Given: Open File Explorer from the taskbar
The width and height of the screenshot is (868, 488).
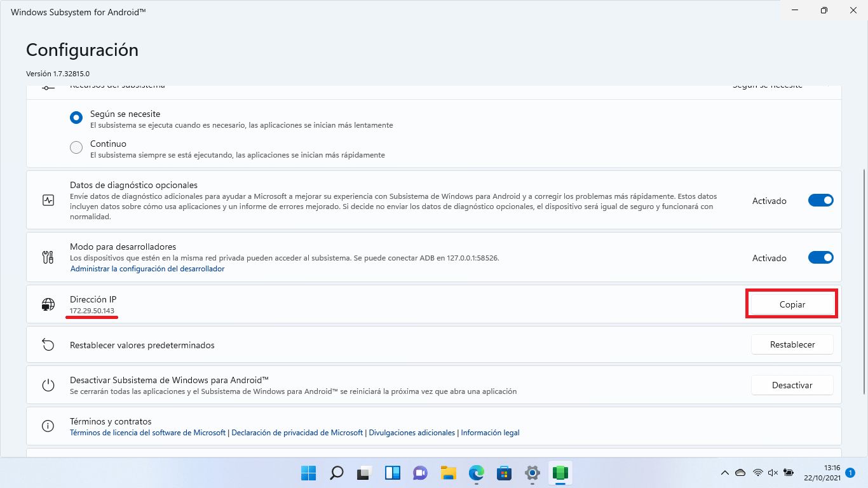Looking at the screenshot, I should point(449,473).
